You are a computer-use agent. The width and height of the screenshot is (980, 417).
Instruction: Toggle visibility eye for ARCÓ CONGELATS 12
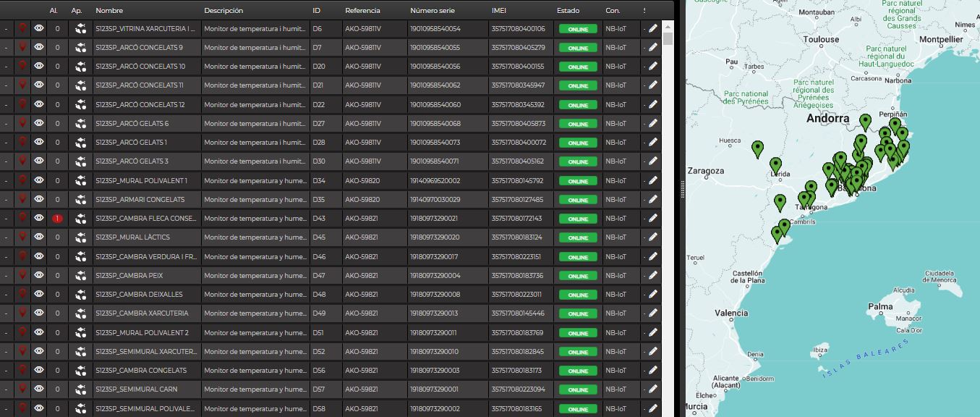pyautogui.click(x=39, y=104)
